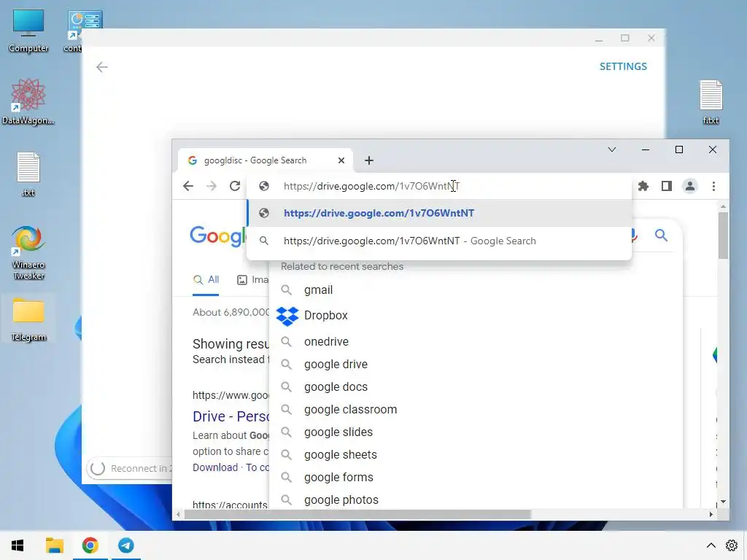This screenshot has height=560, width=747.
Task: Open File Explorer from the taskbar
Action: 54,545
